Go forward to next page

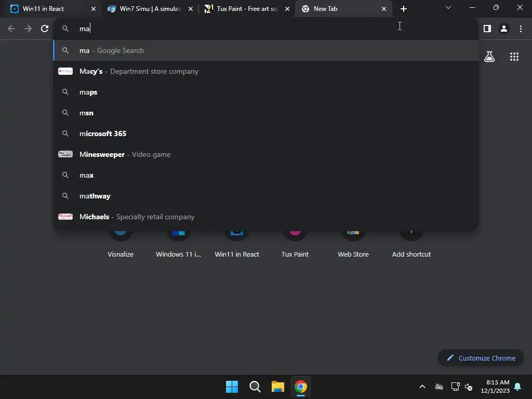(x=28, y=29)
